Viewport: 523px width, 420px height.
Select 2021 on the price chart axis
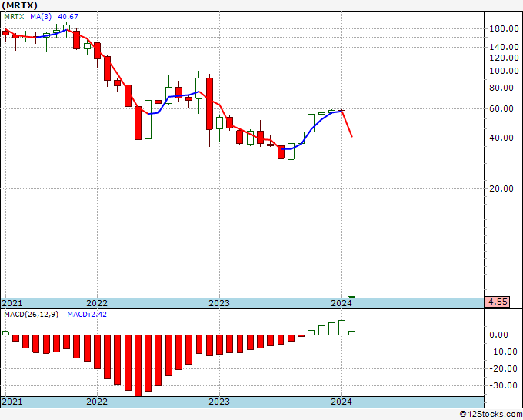click(12, 303)
